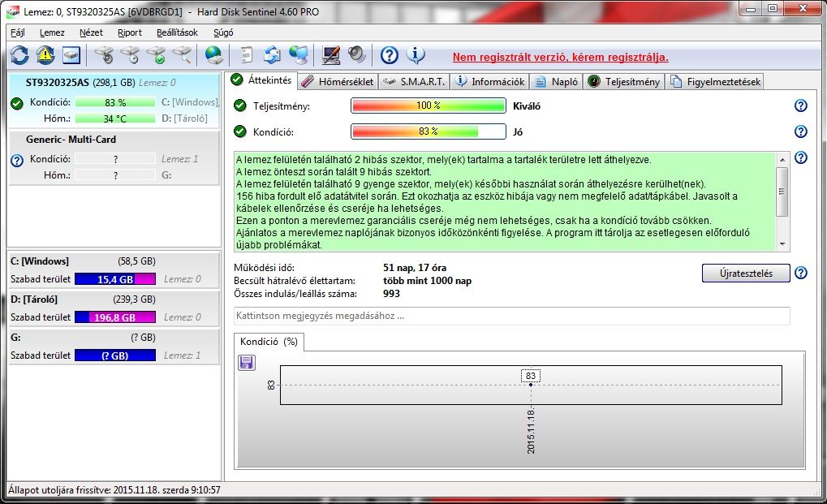Viewport: 827px width, 504px height.
Task: Select the D: [Tároló] partition entry
Action: 114,308
